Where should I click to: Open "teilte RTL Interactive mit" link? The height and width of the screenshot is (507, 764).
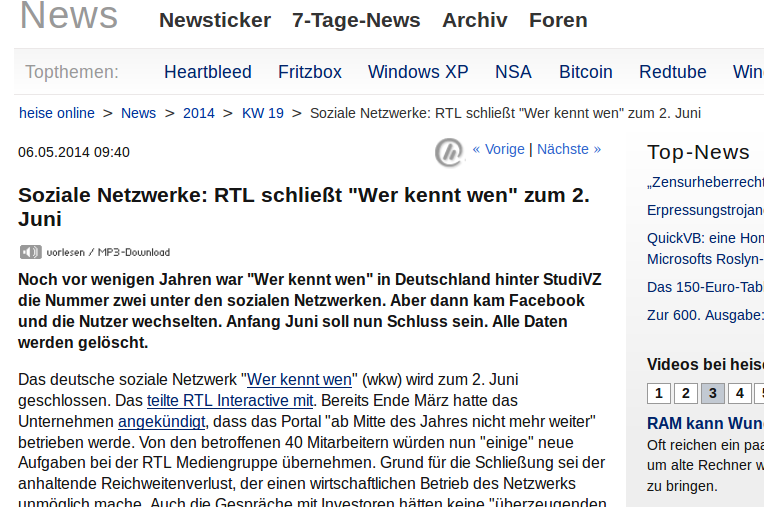coord(230,400)
